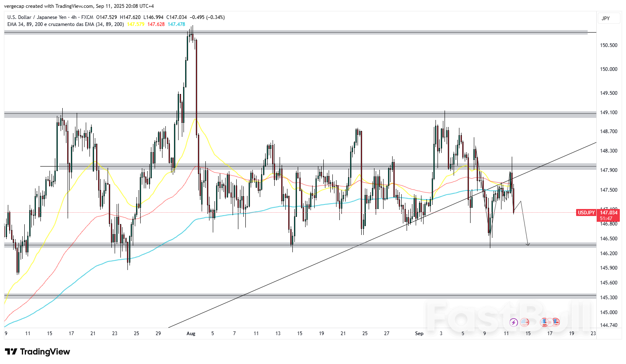626x364 pixels.
Task: Click the last date 23 on time axis
Action: click(x=593, y=333)
